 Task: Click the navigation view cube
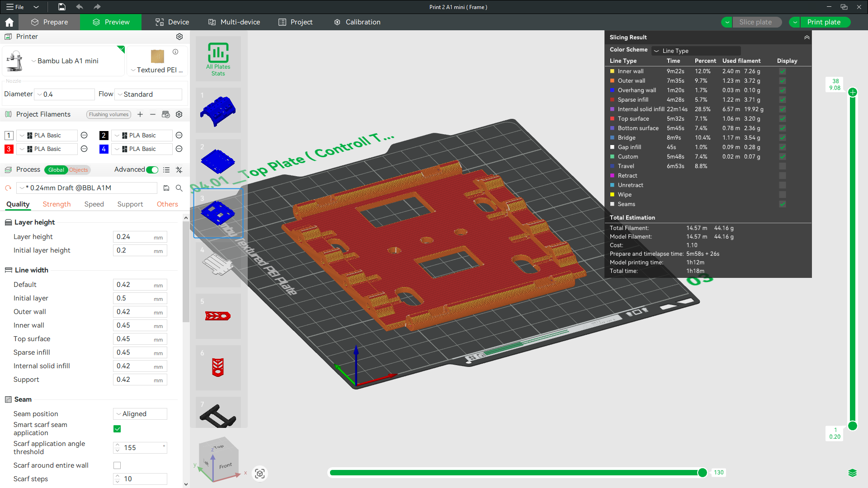pos(219,460)
